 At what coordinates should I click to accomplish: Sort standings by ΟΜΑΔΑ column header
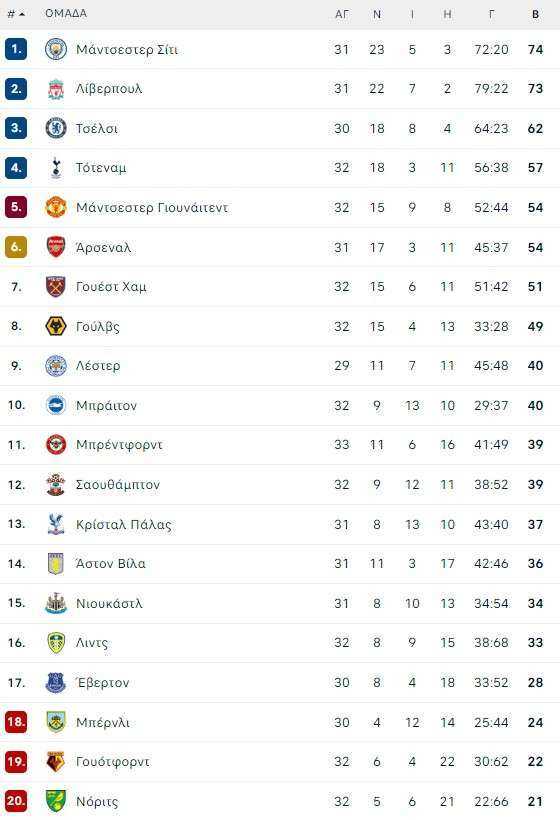66,14
